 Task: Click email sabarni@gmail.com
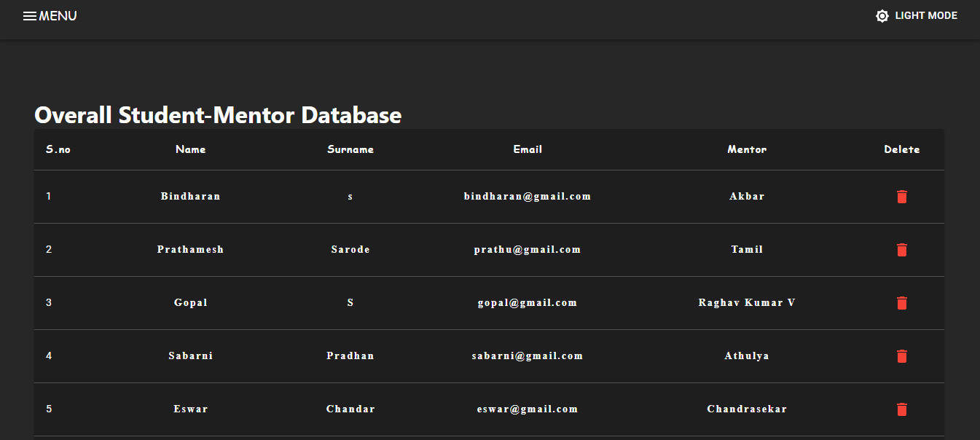coord(528,356)
